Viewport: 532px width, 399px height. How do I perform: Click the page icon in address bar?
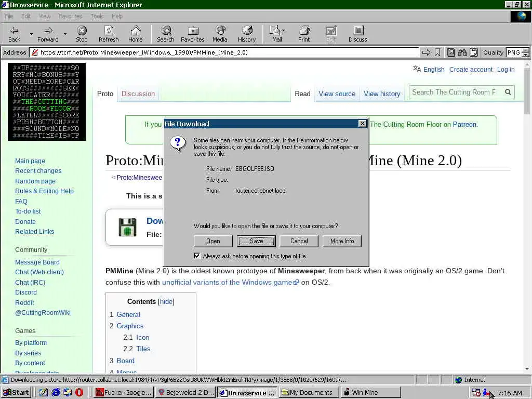[x=35, y=52]
